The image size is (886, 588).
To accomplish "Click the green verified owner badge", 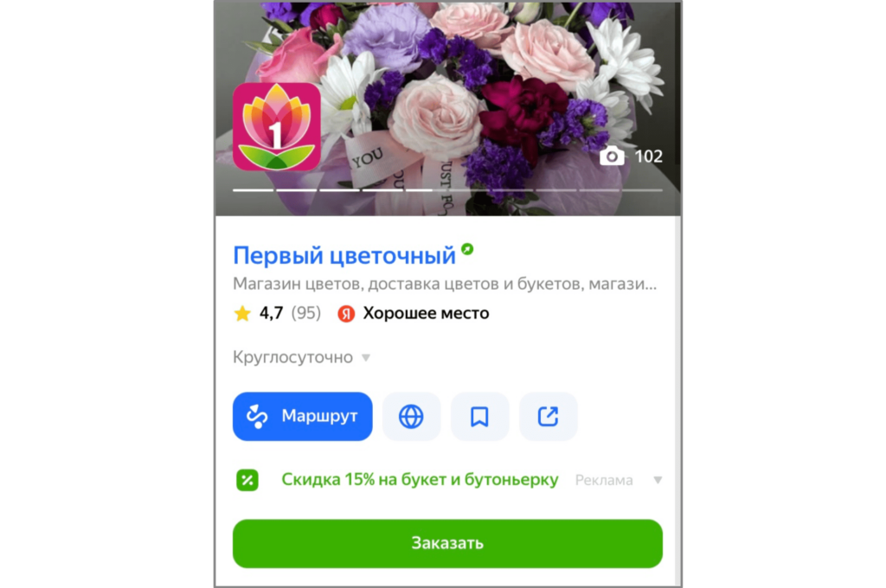I will (x=467, y=248).
